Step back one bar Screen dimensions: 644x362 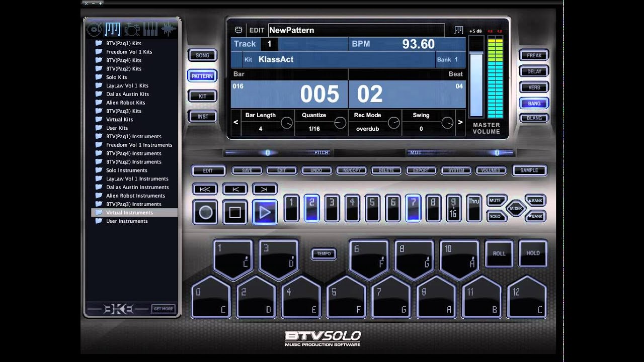235,189
